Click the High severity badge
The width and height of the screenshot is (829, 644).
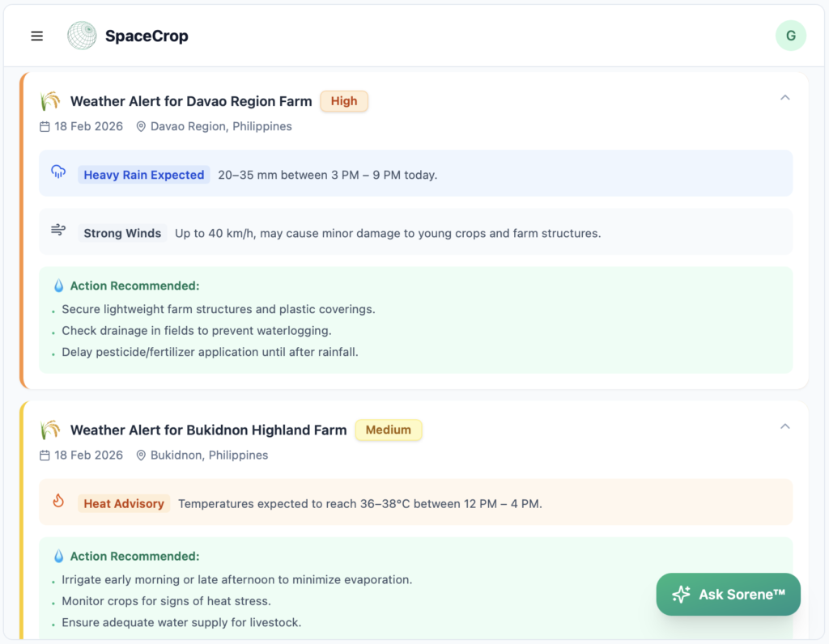tap(344, 101)
